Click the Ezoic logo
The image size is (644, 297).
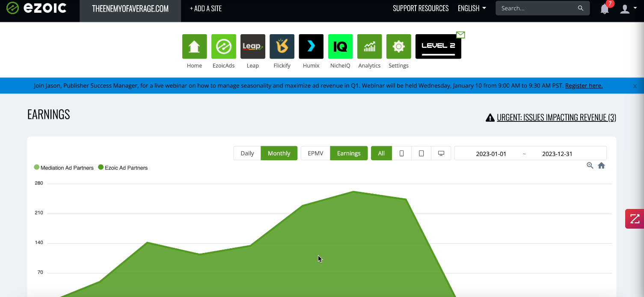coord(36,8)
